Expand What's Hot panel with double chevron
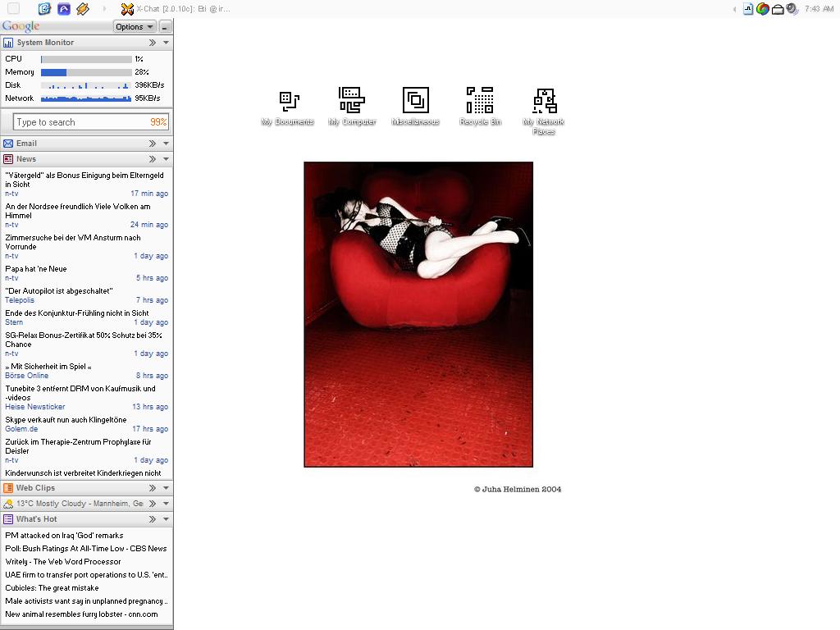The width and height of the screenshot is (840, 630). pos(153,519)
